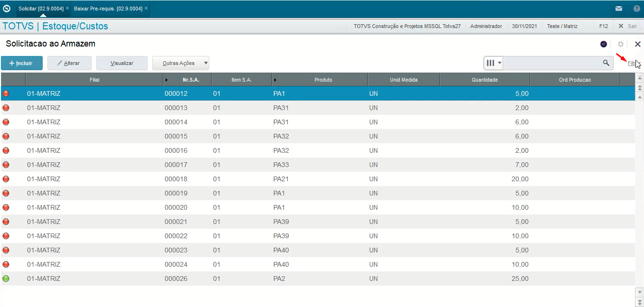
Task: Click the Incluir button
Action: tap(22, 63)
